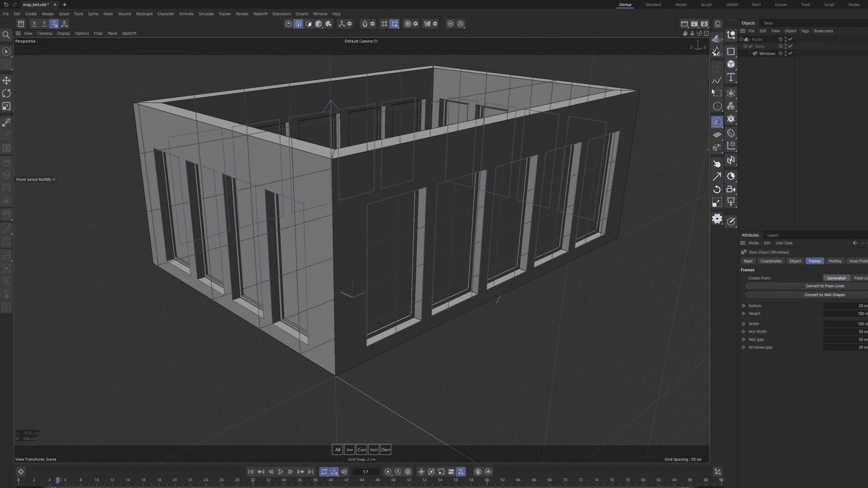Open the MoGraph menu
868x488 pixels.
coord(144,14)
